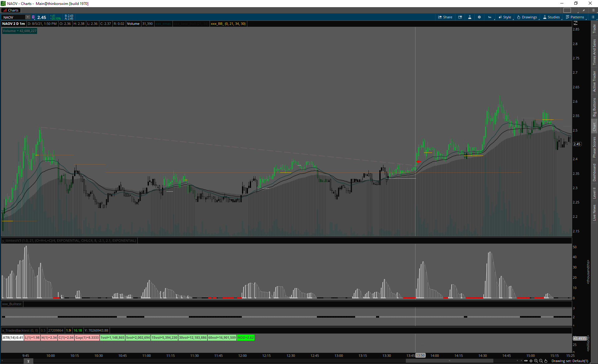
Task: Open chart settings gear icon
Action: (x=479, y=17)
